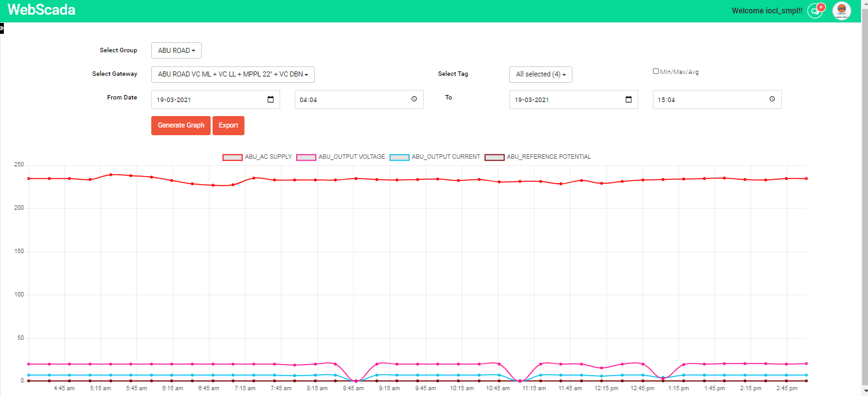This screenshot has width=868, height=396.
Task: Click the user profile avatar
Action: (841, 11)
